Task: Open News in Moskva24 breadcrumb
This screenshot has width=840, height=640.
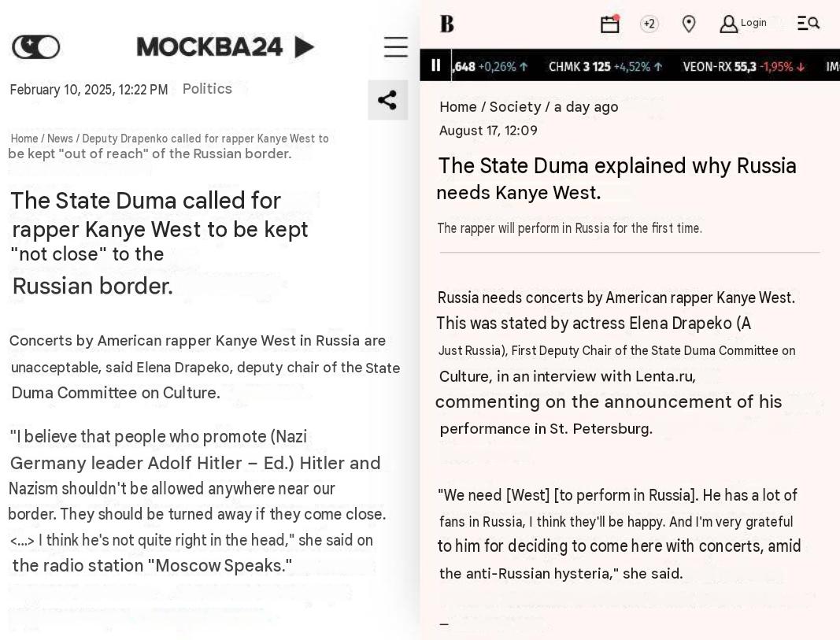Action: 60,139
